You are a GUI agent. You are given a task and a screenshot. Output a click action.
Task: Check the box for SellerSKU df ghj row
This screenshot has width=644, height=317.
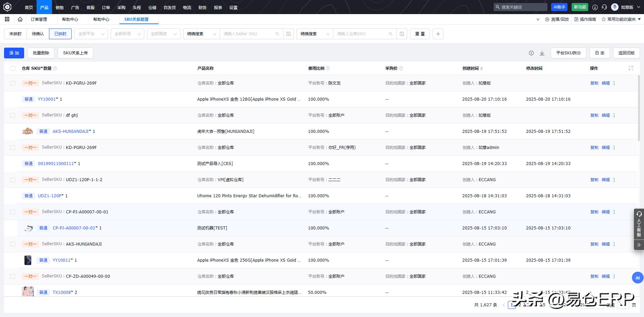pos(13,115)
